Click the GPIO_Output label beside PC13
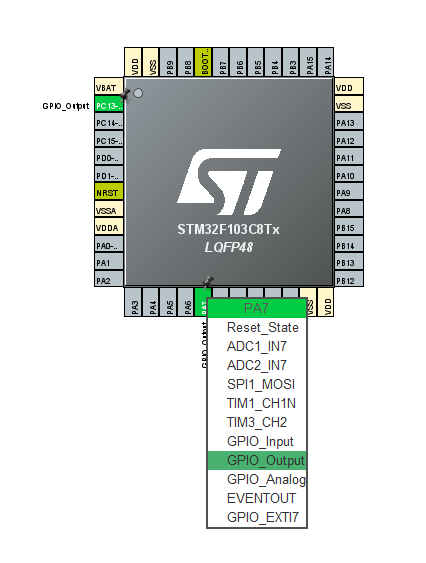 65,106
